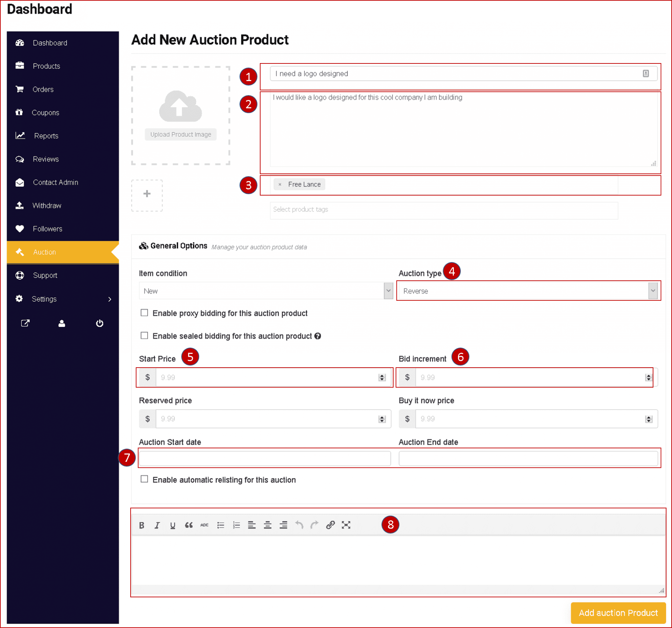Image resolution: width=672 pixels, height=628 pixels.
Task: Select the Auction menu item
Action: pyautogui.click(x=63, y=252)
